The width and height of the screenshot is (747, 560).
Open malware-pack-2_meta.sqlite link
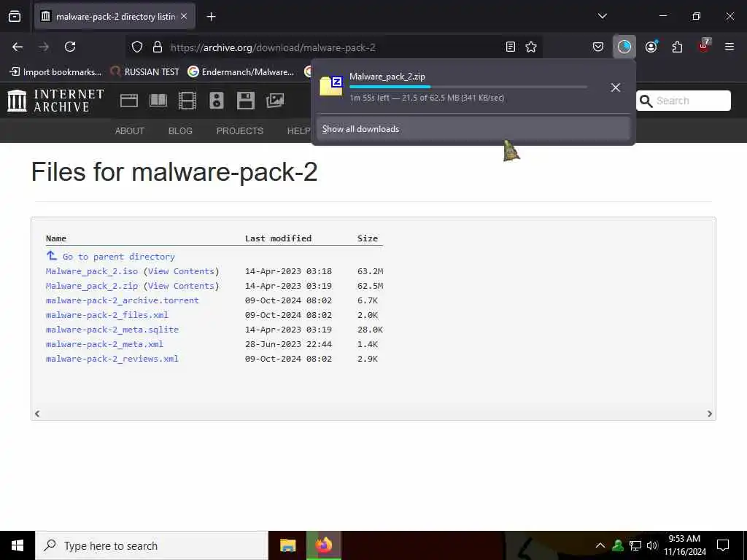click(x=112, y=330)
